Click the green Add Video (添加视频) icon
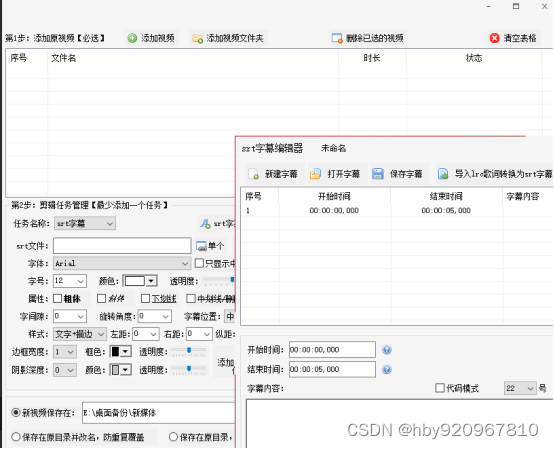The height and width of the screenshot is (449, 554). coord(132,38)
